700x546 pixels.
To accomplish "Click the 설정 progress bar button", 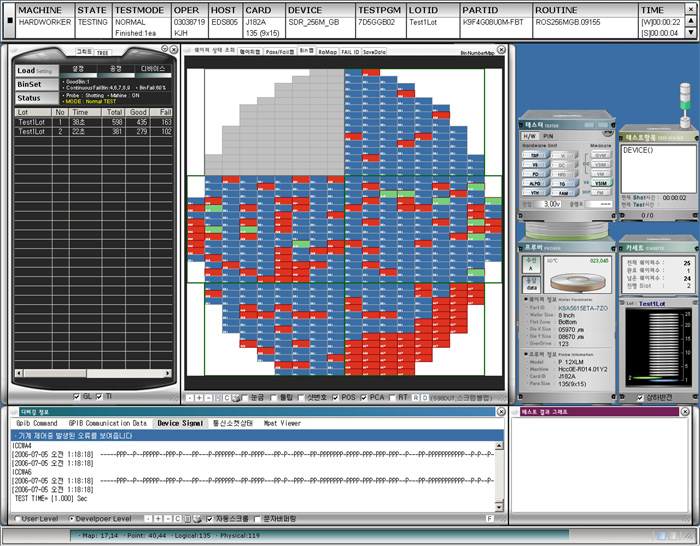I will point(78,71).
